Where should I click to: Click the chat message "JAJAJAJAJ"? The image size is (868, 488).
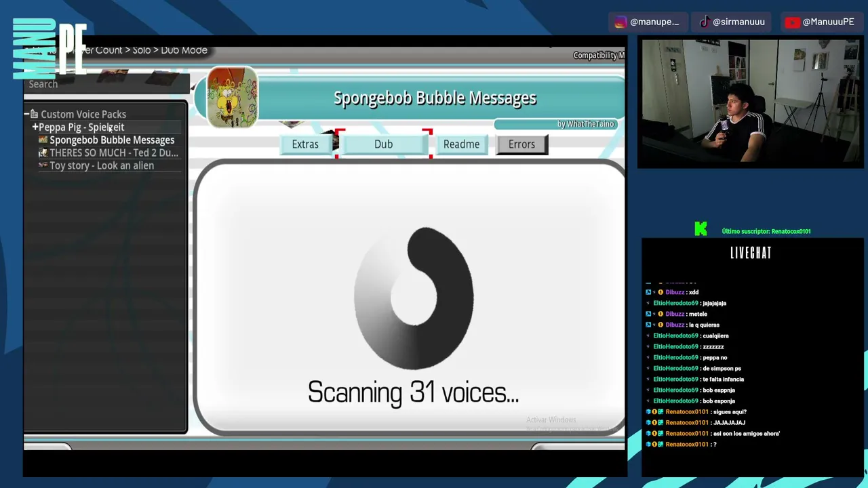pyautogui.click(x=729, y=422)
